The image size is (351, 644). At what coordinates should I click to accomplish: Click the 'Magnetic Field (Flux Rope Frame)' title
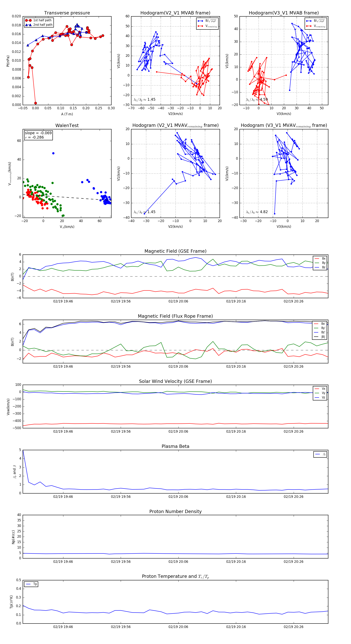(175, 316)
